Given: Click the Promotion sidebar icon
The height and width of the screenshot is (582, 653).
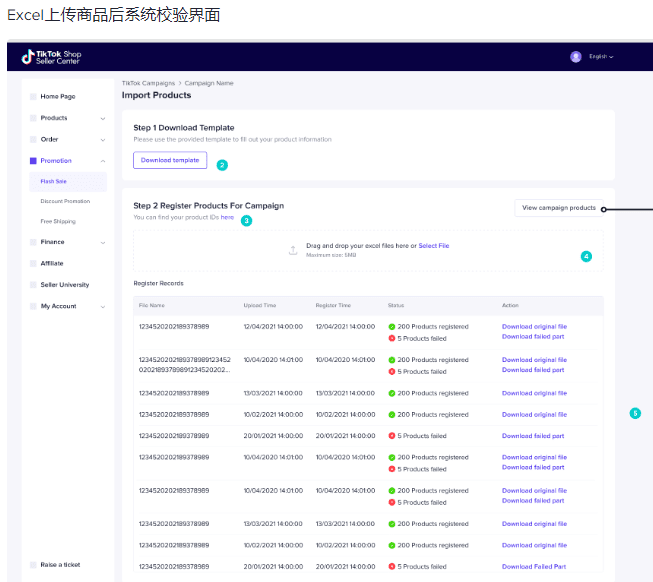Looking at the screenshot, I should click(x=33, y=161).
